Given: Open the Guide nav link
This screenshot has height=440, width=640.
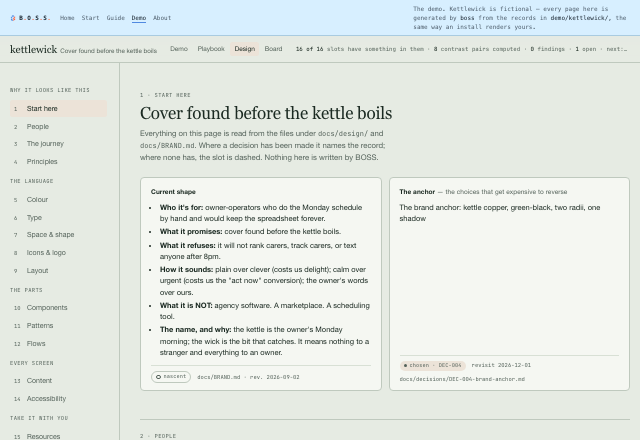Looking at the screenshot, I should click(x=116, y=18).
